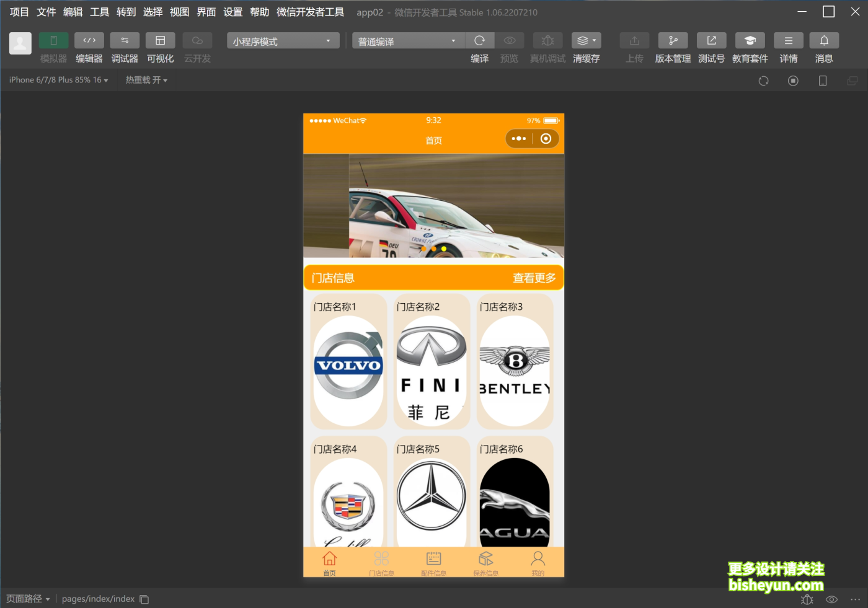Click the Upload (上传) icon
This screenshot has width=868, height=608.
[634, 40]
